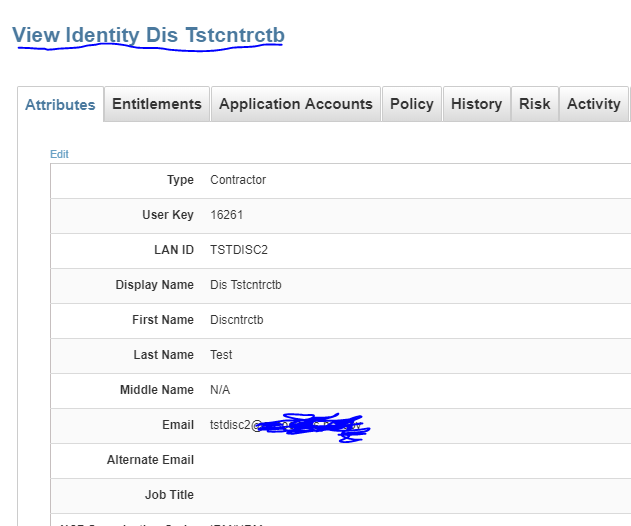
Task: Go to the Policy tab
Action: point(411,104)
